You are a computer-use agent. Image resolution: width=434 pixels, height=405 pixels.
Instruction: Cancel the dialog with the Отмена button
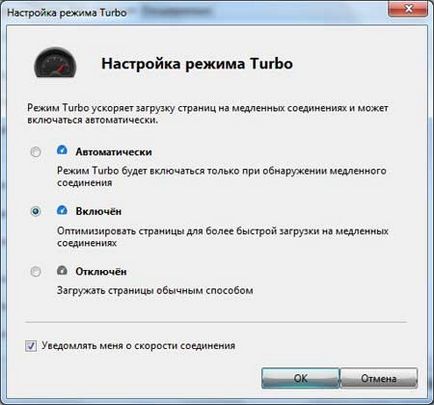coord(379,378)
